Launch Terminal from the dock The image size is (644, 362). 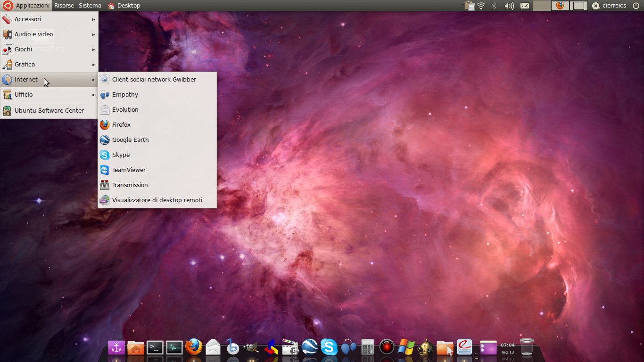(x=155, y=348)
